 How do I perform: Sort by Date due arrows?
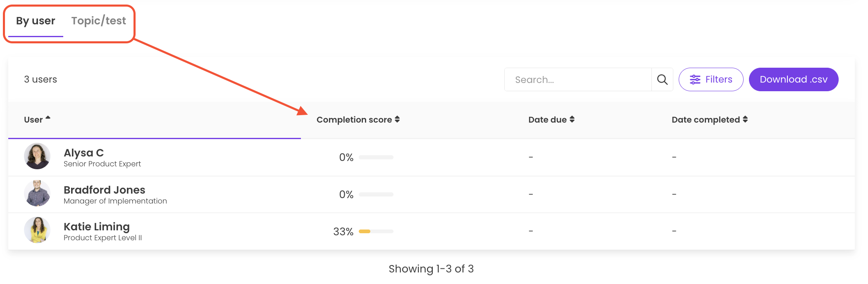572,119
